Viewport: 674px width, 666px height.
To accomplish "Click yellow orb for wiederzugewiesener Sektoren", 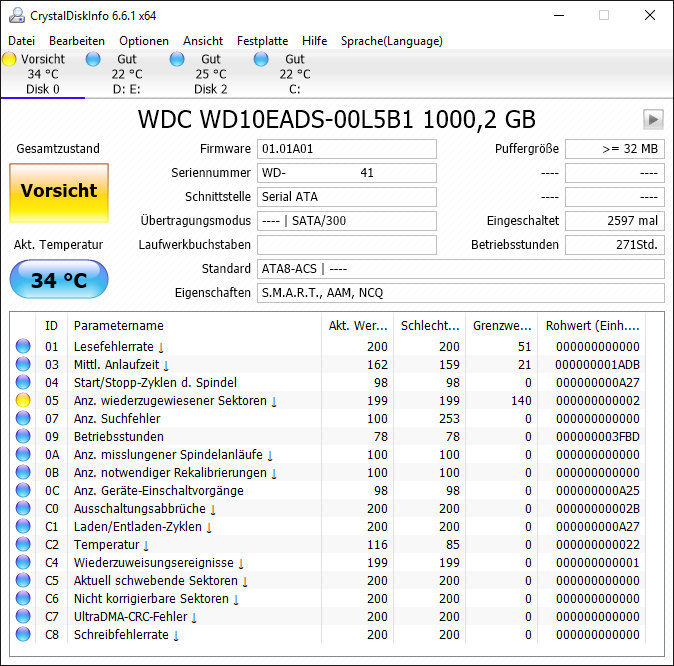I will [x=23, y=400].
